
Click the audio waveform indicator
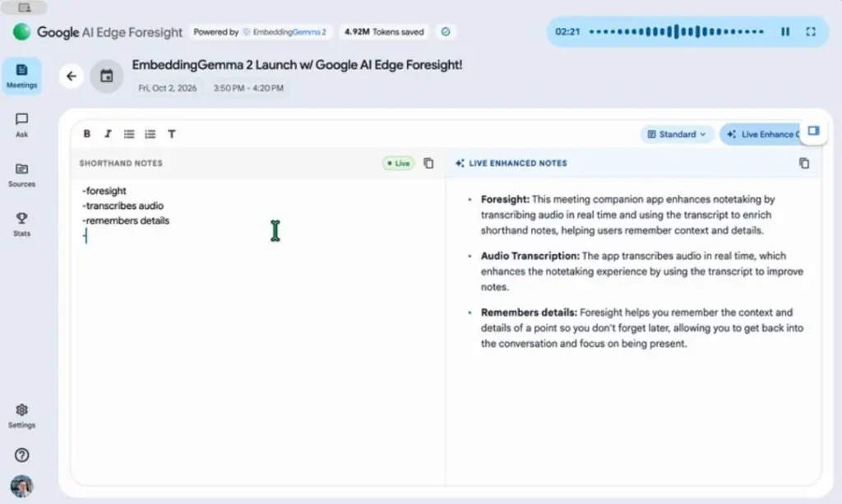coord(676,32)
